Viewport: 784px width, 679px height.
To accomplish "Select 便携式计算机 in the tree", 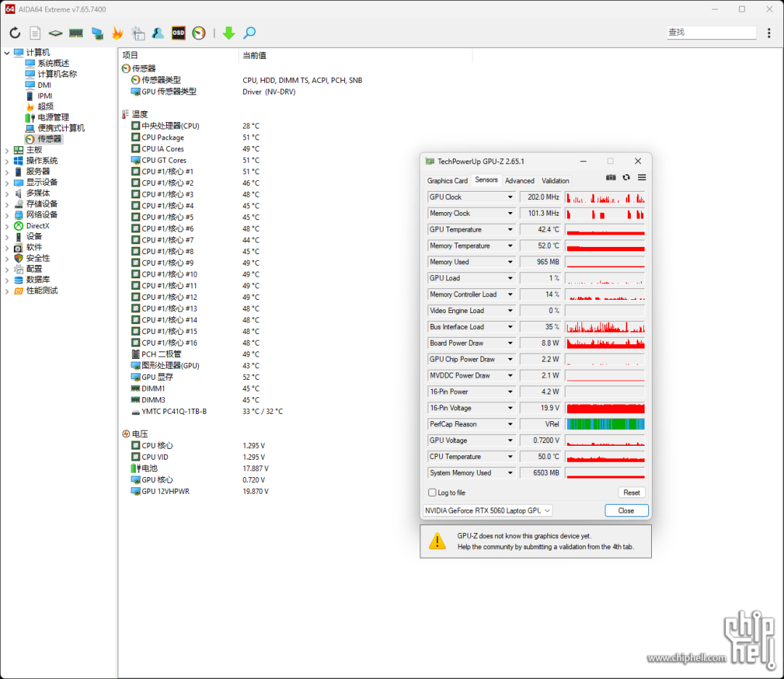I will (x=62, y=128).
